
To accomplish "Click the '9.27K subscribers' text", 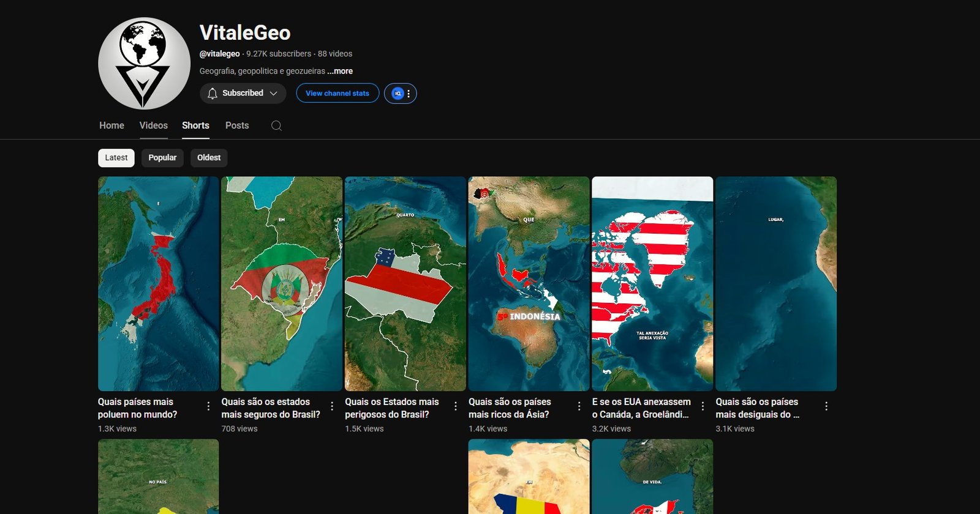I will click(279, 54).
